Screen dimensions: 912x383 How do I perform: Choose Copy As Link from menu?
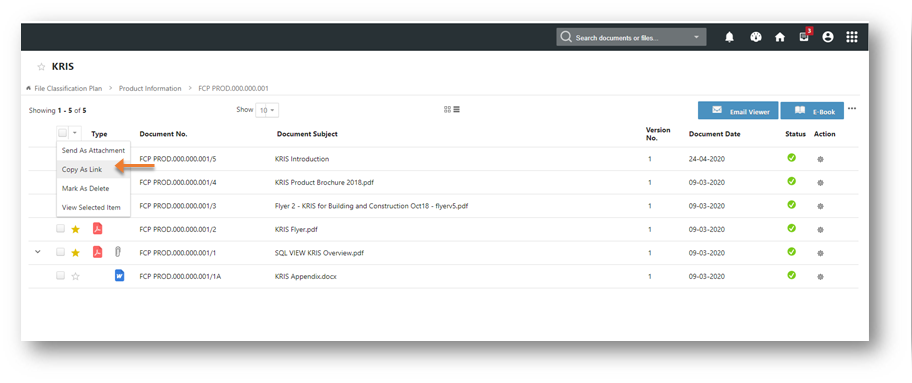tap(93, 169)
